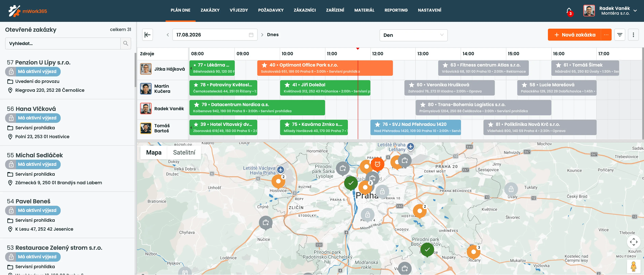Open the 41 Jiří Doležal timeline job
Image resolution: width=644 pixels, height=275 pixels.
tap(325, 88)
